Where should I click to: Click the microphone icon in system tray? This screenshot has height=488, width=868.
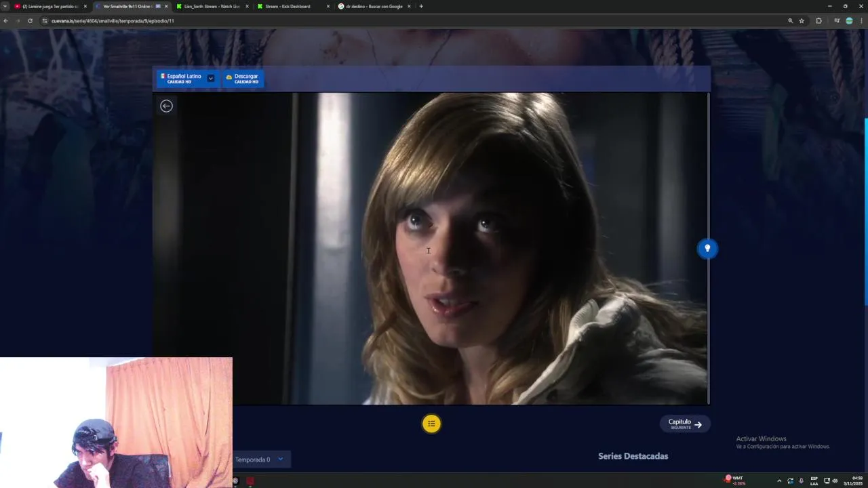[x=801, y=481]
